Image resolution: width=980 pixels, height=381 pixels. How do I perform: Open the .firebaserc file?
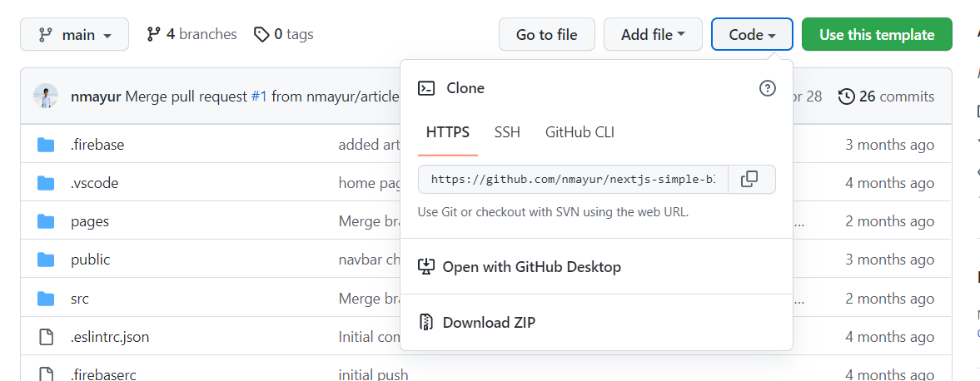103,374
